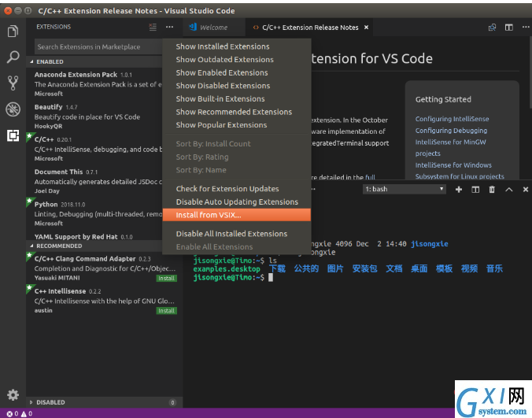
Task: Open the Search view in activity bar
Action: [x=13, y=57]
